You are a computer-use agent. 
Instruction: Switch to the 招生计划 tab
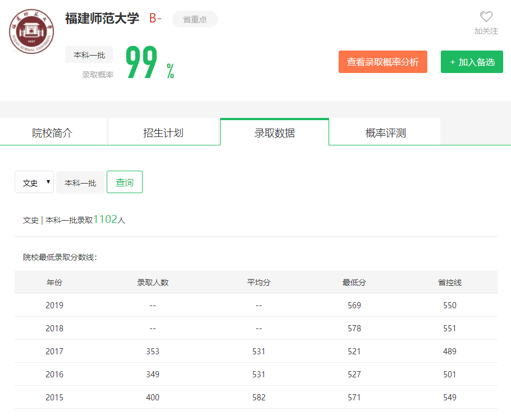click(x=163, y=132)
